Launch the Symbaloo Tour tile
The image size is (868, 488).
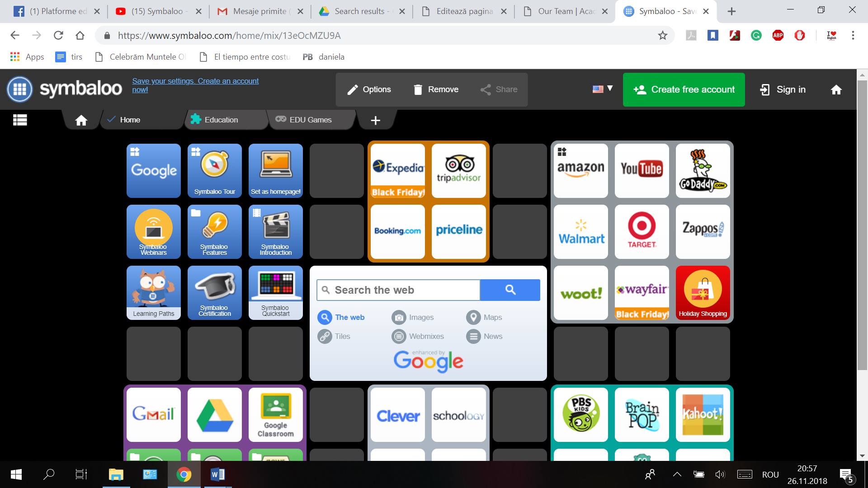pyautogui.click(x=214, y=170)
